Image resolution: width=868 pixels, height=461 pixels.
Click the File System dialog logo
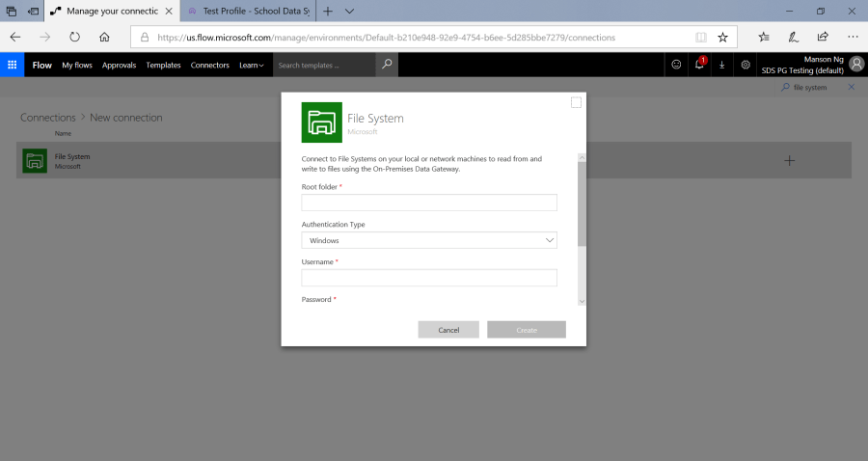tap(321, 122)
